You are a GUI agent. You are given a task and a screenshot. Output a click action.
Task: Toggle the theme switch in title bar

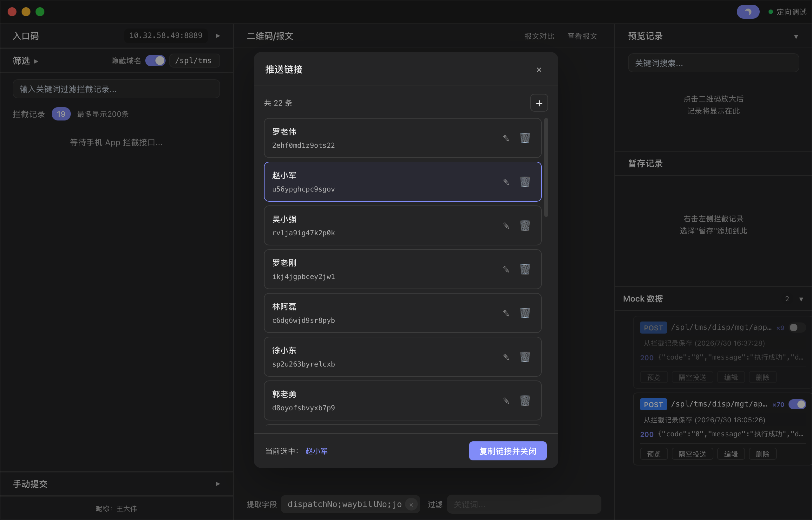[x=748, y=12]
